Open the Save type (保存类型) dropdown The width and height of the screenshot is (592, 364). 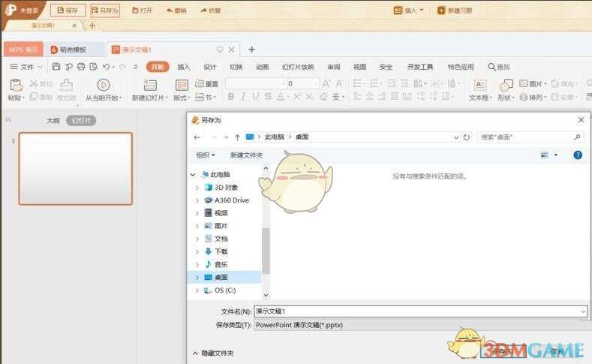point(422,325)
